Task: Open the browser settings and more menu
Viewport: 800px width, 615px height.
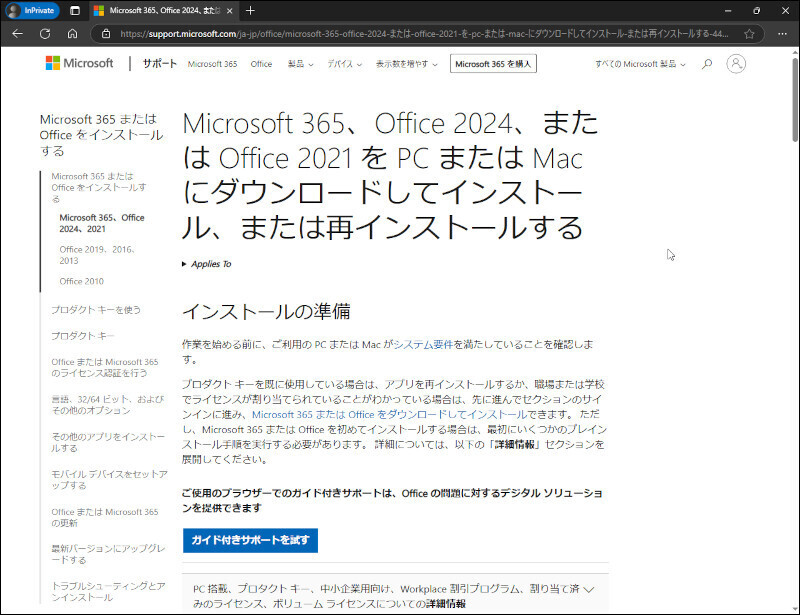Action: tap(782, 34)
